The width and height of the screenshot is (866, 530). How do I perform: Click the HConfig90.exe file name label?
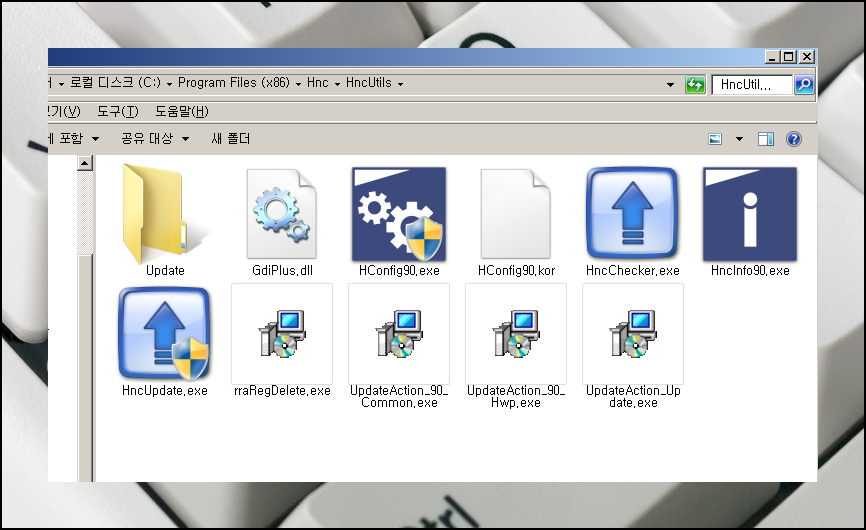(399, 271)
